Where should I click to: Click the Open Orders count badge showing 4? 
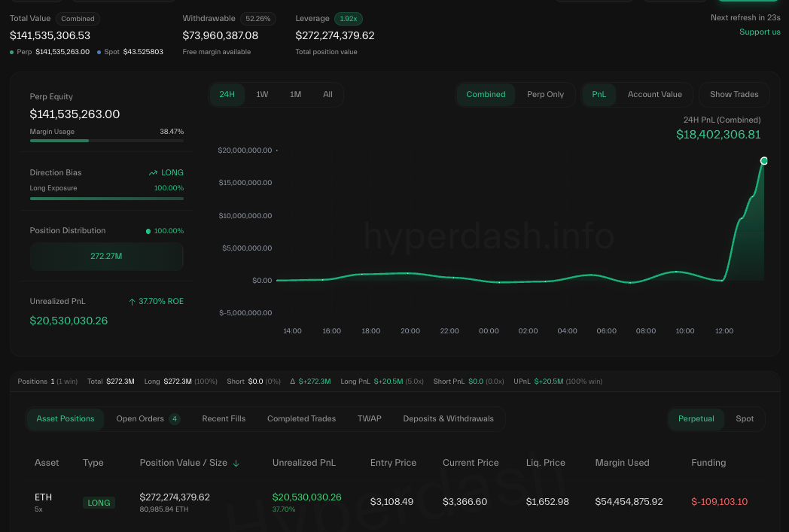[x=175, y=419]
